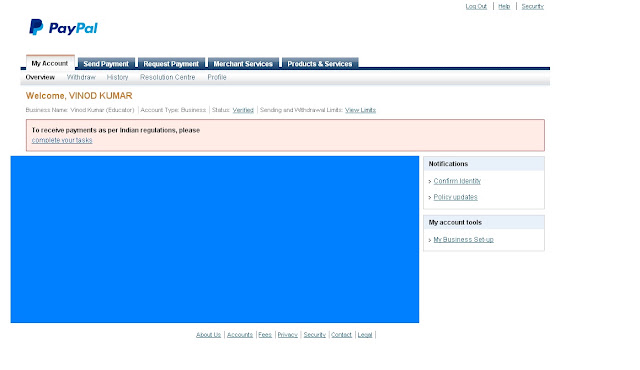Open My Business Set-up tool
The image size is (640, 370).
pyautogui.click(x=463, y=239)
